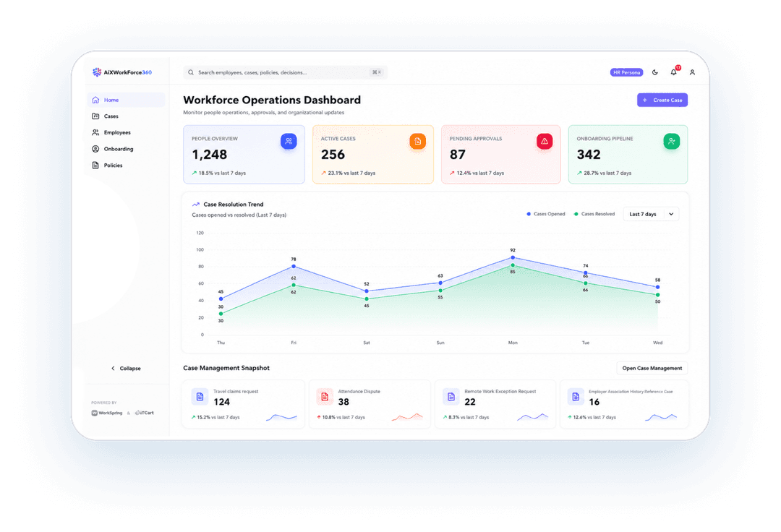Click the Fri 78 cases opened point
Image resolution: width=781 pixels, height=532 pixels.
coord(294,266)
